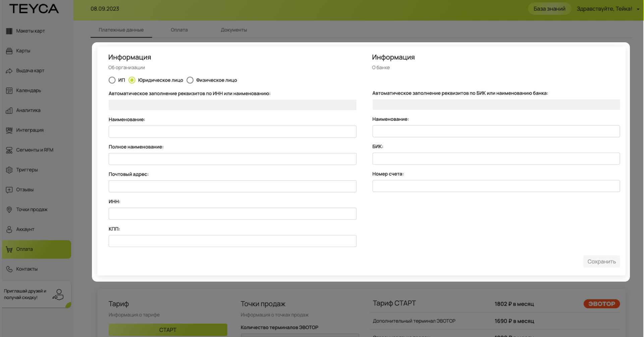Switch to the Оплата tab
The image size is (644, 337).
179,30
